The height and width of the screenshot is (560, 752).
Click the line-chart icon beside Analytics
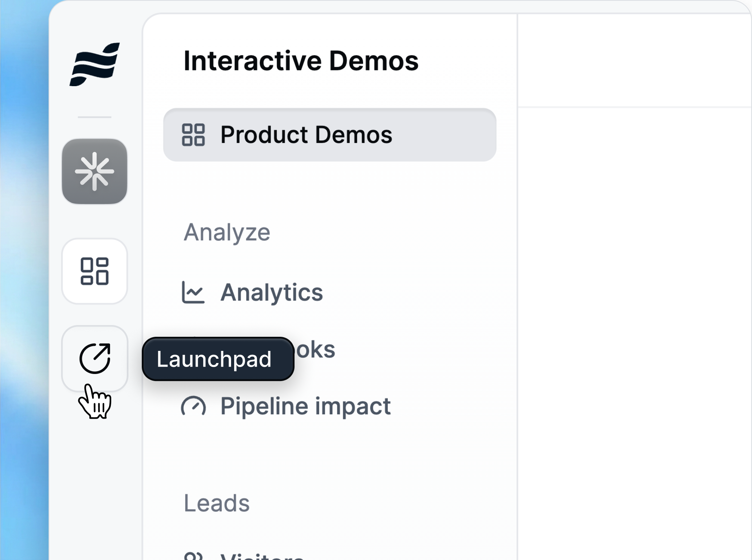coord(193,292)
